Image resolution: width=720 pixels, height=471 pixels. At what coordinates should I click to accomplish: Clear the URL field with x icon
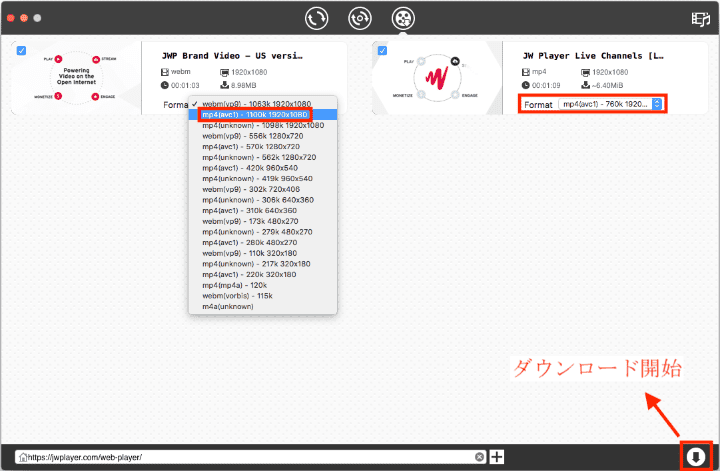479,457
